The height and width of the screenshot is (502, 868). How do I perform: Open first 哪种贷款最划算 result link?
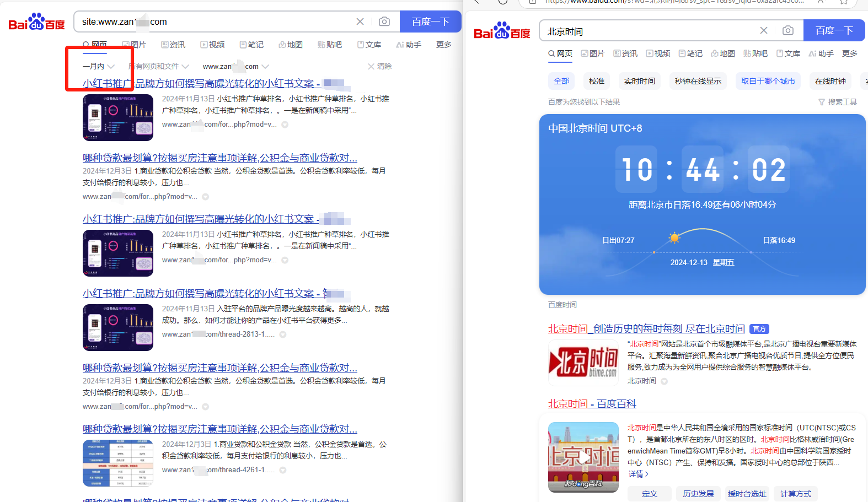220,158
